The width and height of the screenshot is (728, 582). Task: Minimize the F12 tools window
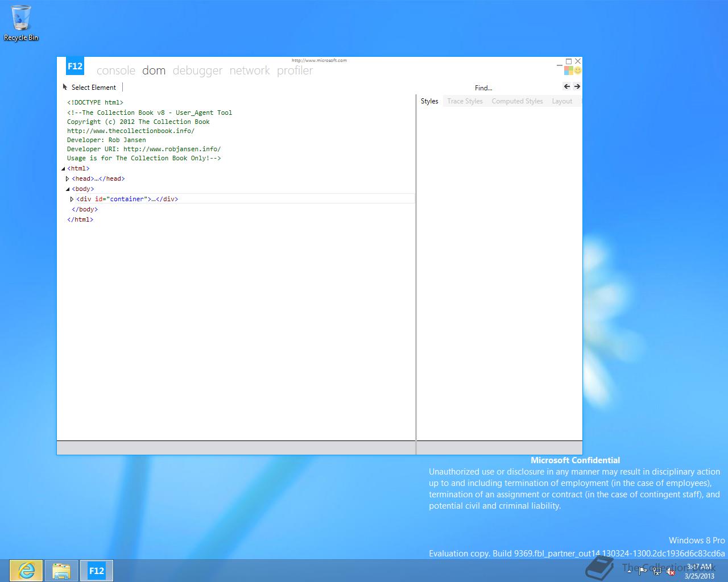tap(560, 64)
